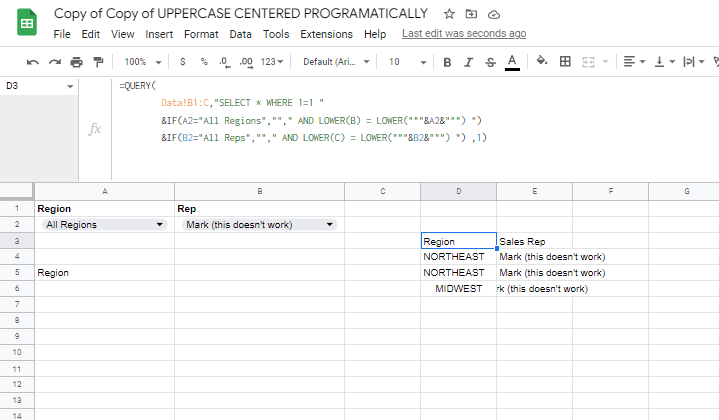This screenshot has width=719, height=420.
Task: Select NORTHEAST cell in row 4
Action: point(459,256)
